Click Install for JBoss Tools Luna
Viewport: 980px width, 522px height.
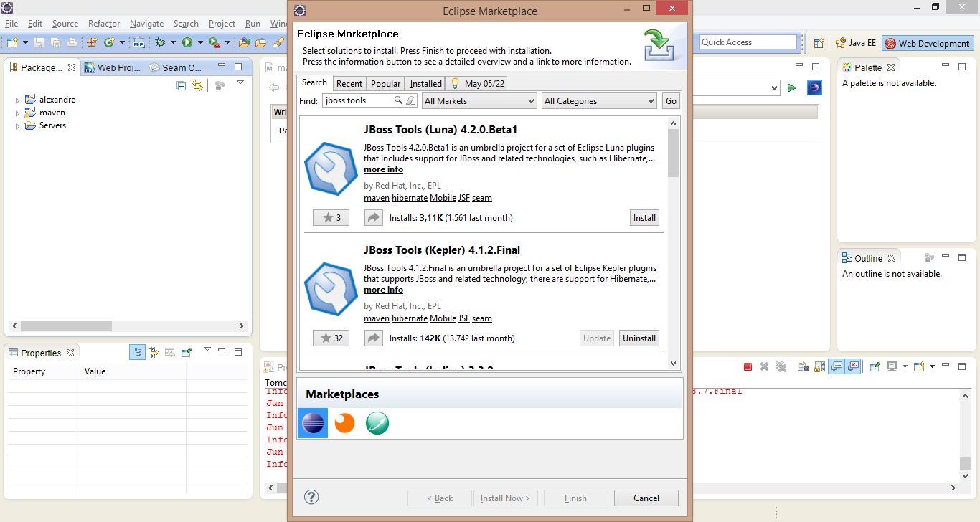[644, 217]
